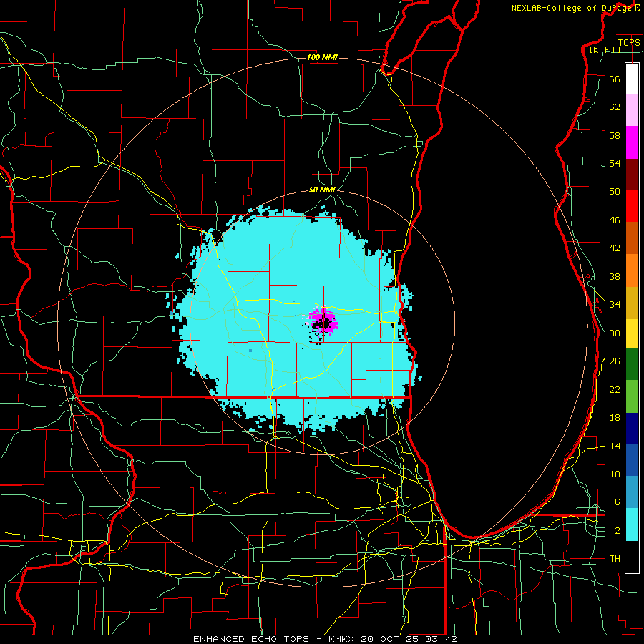Click the small blue pixel in cyan echo area
The image size is (644, 644).
click(x=250, y=351)
